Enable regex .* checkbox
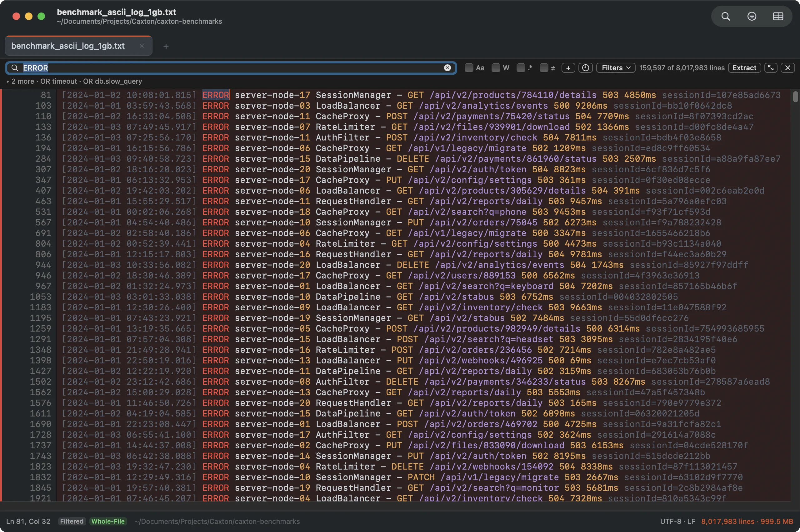This screenshot has height=532, width=800. (521, 68)
